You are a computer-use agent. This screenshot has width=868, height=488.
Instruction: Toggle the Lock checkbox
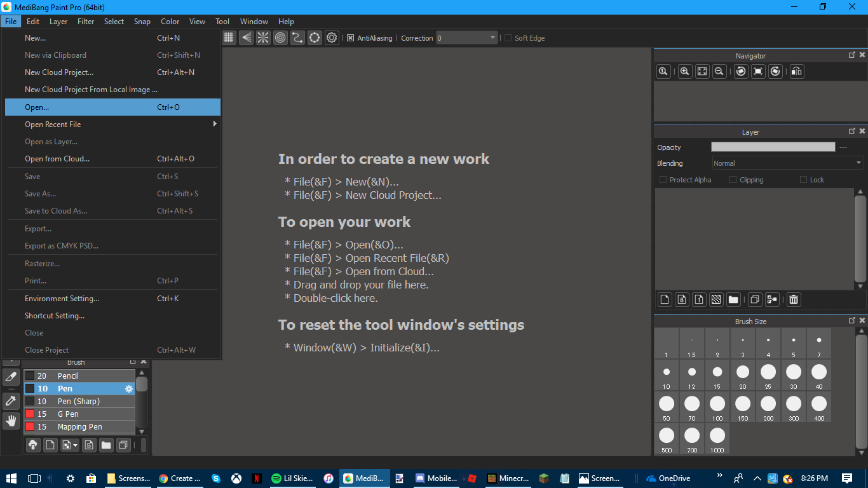tap(803, 180)
